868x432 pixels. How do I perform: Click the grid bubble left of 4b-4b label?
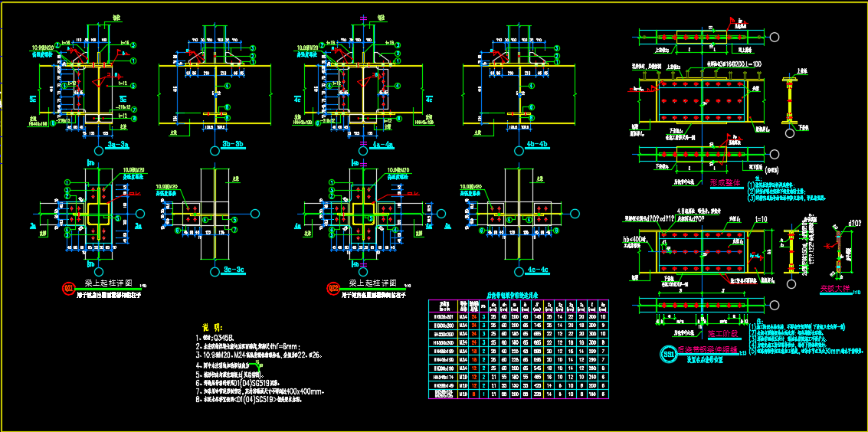[x=517, y=149]
